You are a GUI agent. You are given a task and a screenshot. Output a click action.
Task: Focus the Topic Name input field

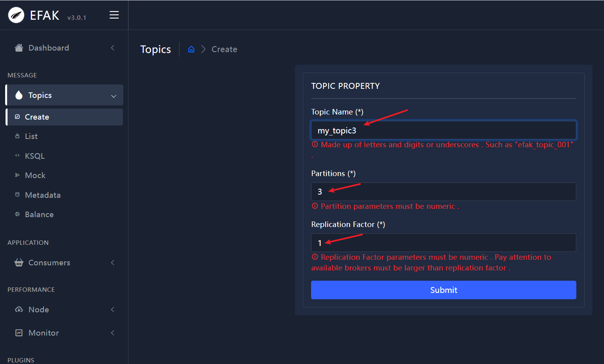pyautogui.click(x=444, y=130)
